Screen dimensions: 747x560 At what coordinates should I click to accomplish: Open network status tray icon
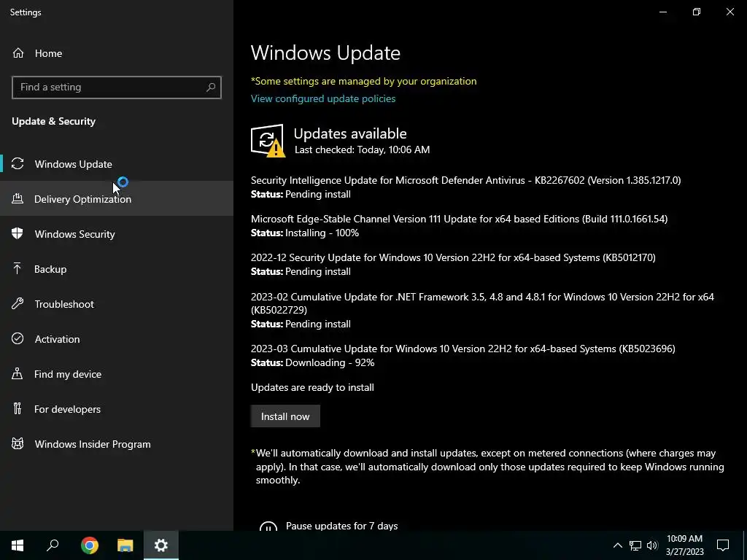pos(635,545)
